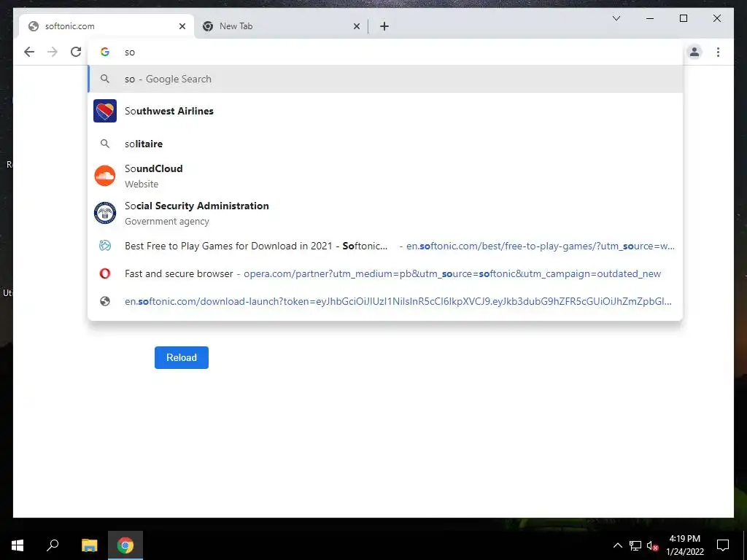
Task: Show hidden system tray icons
Action: click(617, 545)
